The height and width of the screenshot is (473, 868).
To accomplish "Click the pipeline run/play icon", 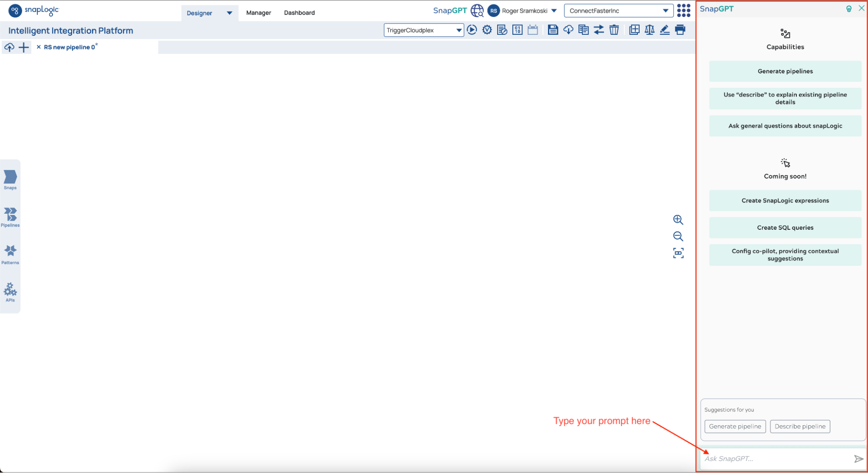I will click(x=472, y=30).
